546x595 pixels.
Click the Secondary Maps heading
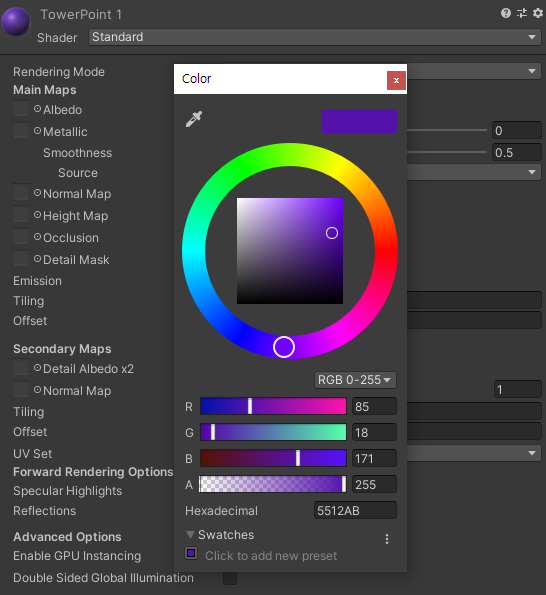pyautogui.click(x=62, y=349)
